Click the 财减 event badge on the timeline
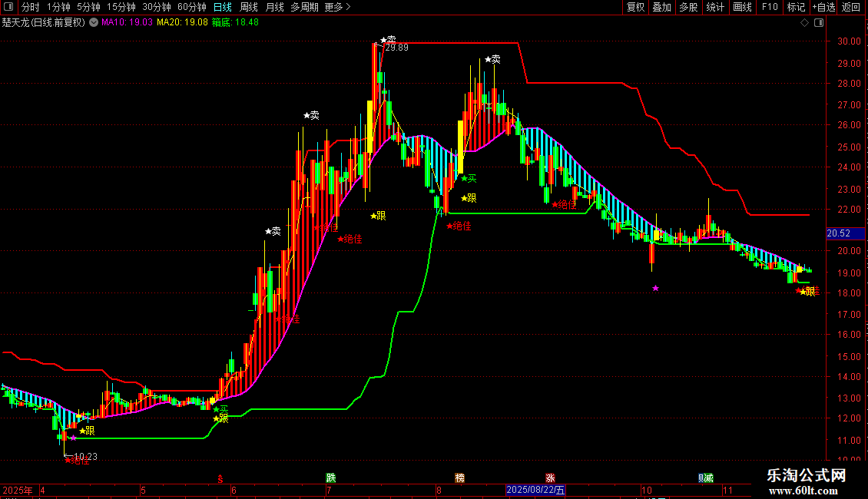Image resolution: width=868 pixels, height=499 pixels. click(706, 478)
